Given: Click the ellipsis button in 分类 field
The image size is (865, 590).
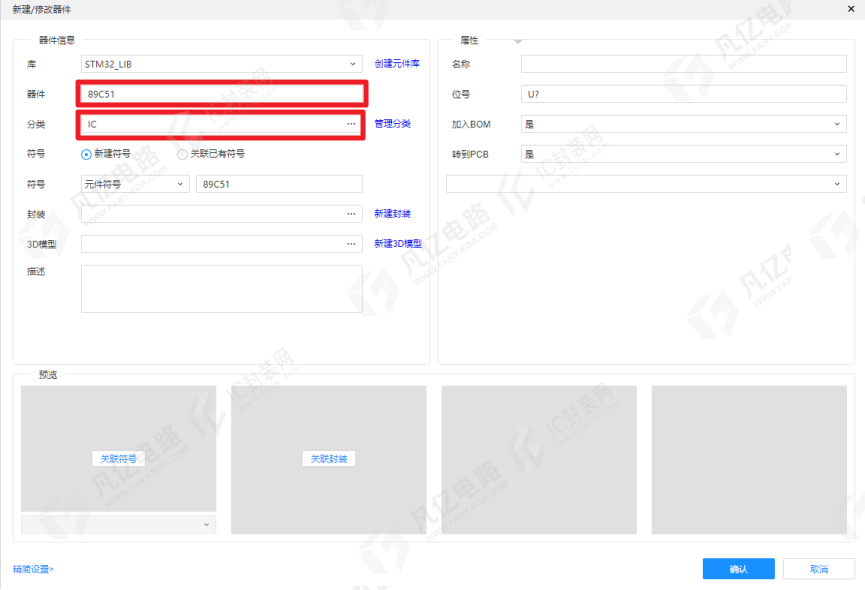Looking at the screenshot, I should 351,124.
